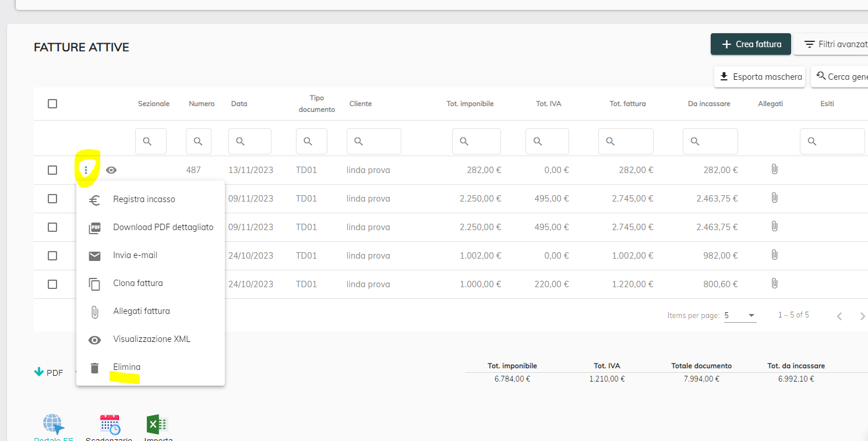Click paperclip in the 1.220,00 € row
Screen dimensions: 868x441
(774, 283)
